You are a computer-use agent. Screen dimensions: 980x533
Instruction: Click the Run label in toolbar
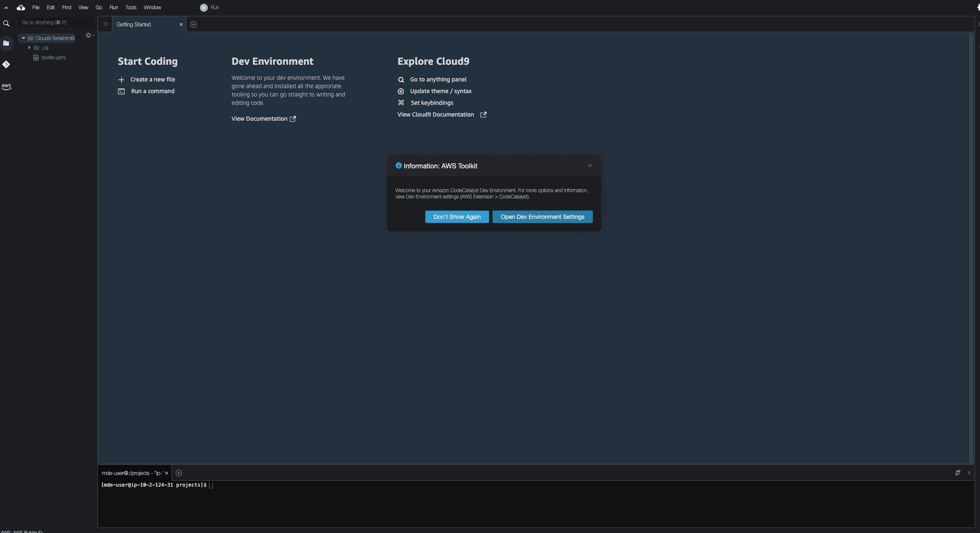[215, 8]
